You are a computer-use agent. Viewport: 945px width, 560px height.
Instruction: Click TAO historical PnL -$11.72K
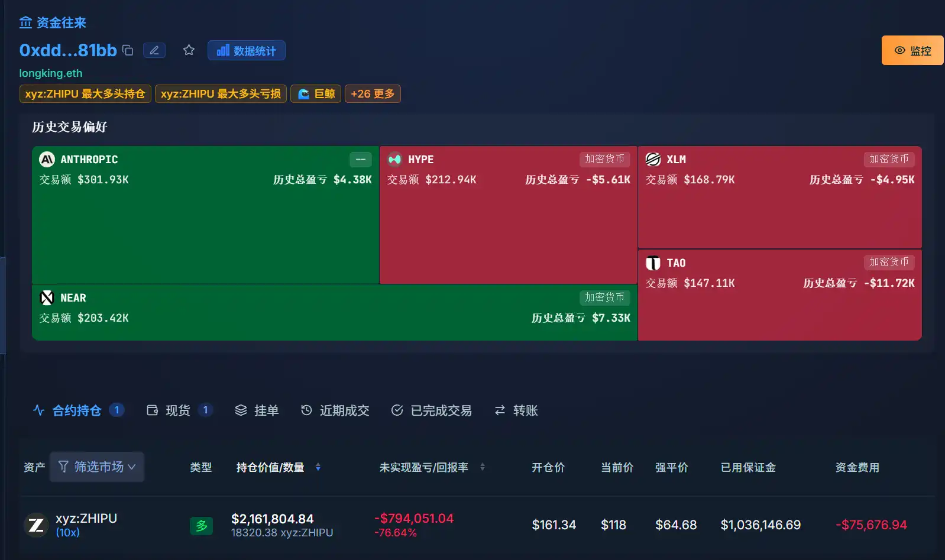pyautogui.click(x=889, y=283)
